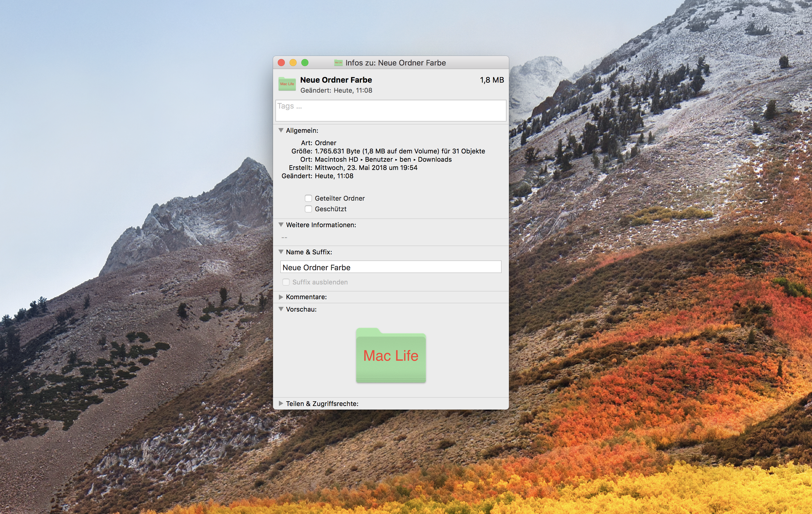Collapse the Allgemein section
This screenshot has height=514, width=812.
point(281,130)
